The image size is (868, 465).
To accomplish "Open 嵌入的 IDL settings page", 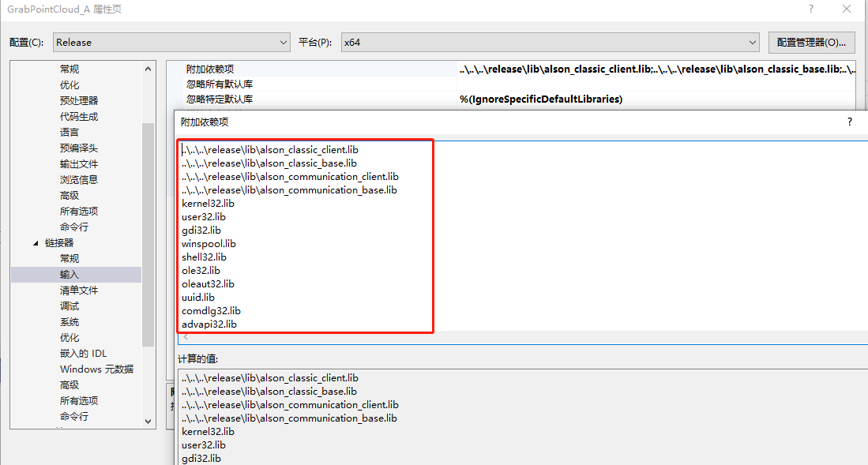I will click(x=83, y=353).
